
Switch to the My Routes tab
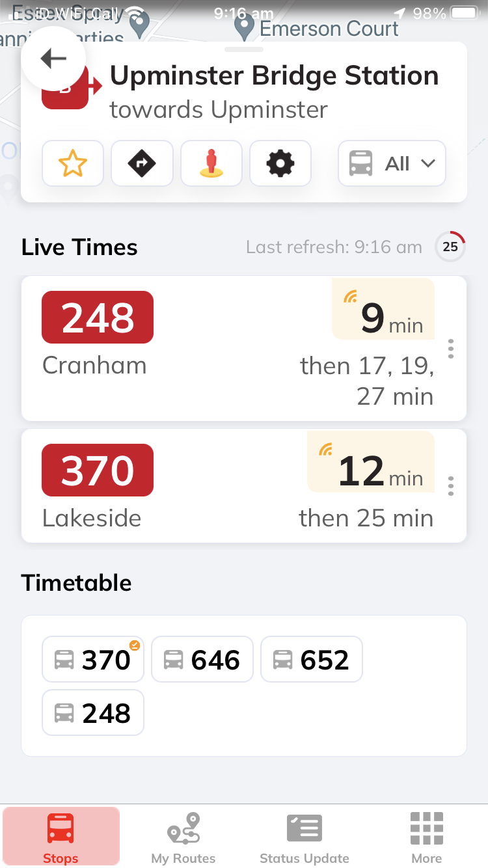pos(183,837)
